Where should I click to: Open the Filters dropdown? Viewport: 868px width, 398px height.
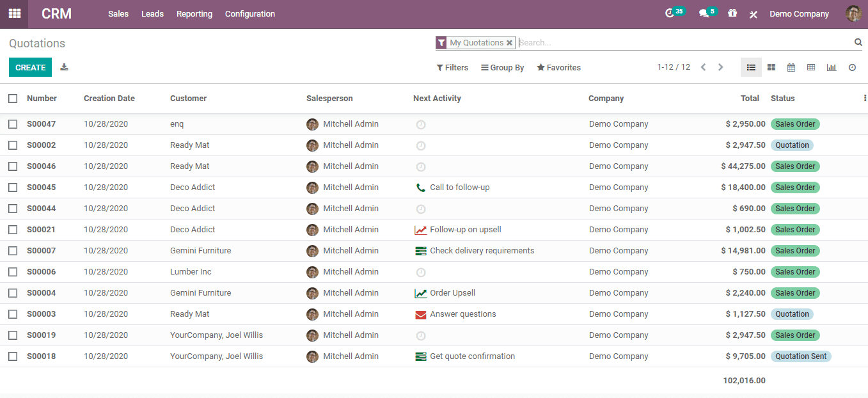click(452, 67)
